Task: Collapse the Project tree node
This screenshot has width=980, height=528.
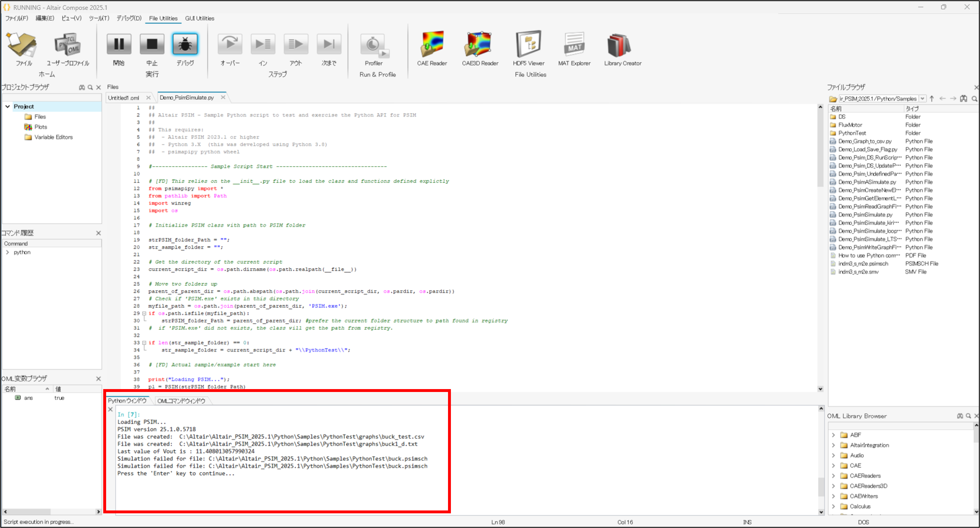Action: [7, 106]
